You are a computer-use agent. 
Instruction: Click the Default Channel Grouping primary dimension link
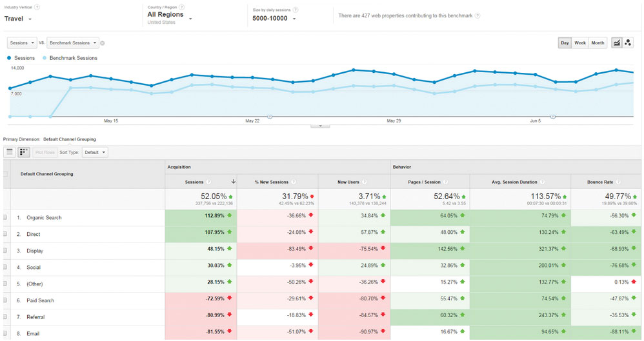click(x=70, y=139)
